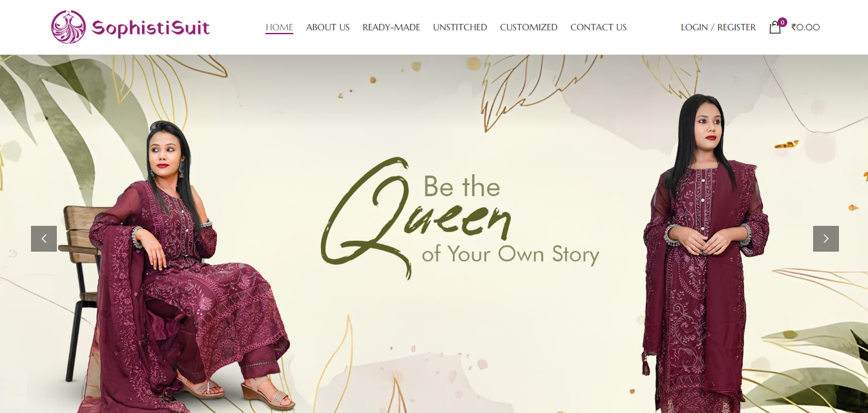Open the HOME menu item
The width and height of the screenshot is (868, 413).
[279, 27]
